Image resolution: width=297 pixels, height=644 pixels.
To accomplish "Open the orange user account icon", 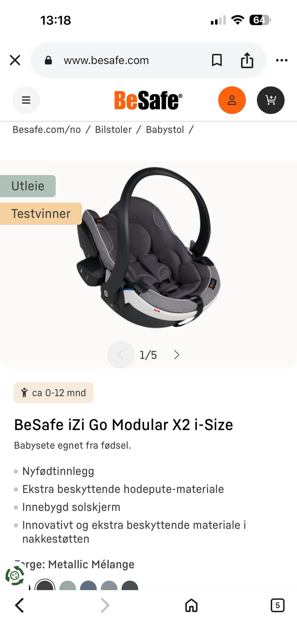I will point(232,100).
